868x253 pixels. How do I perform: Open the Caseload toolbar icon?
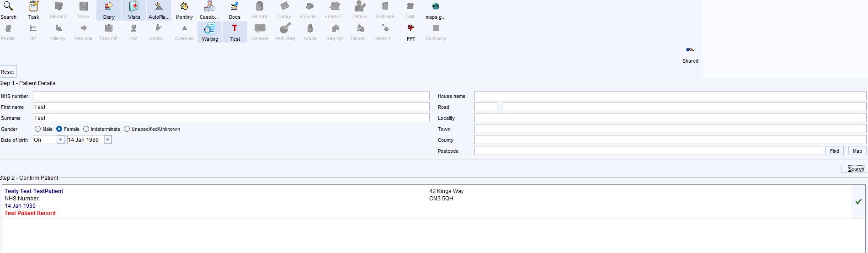point(209,11)
